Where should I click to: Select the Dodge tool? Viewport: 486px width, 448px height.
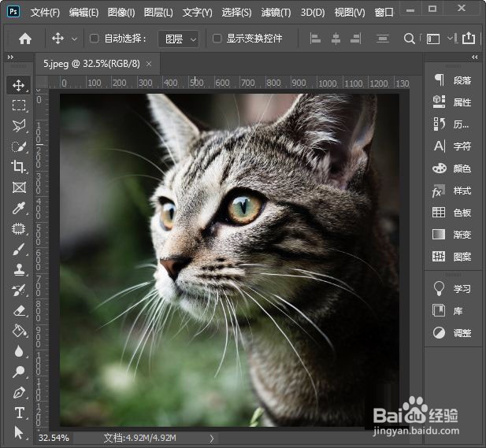(19, 372)
